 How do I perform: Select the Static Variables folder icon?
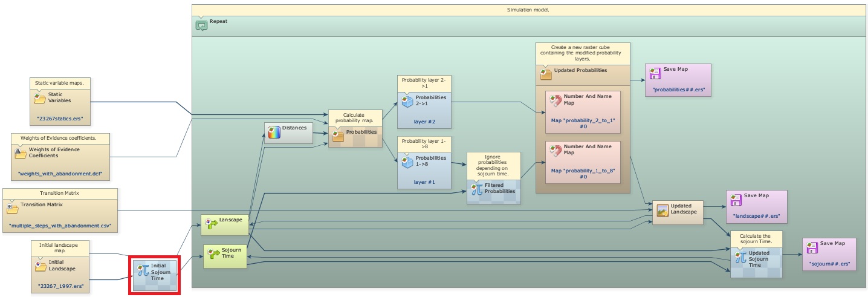39,97
